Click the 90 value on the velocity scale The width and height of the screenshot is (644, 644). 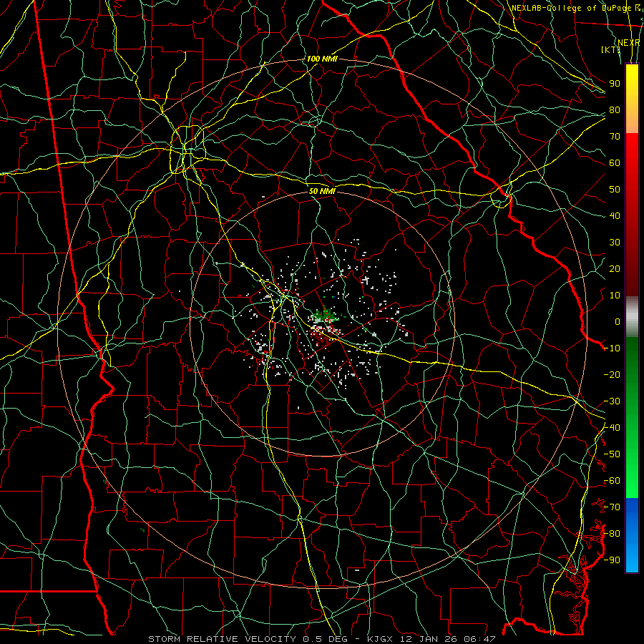tap(615, 84)
